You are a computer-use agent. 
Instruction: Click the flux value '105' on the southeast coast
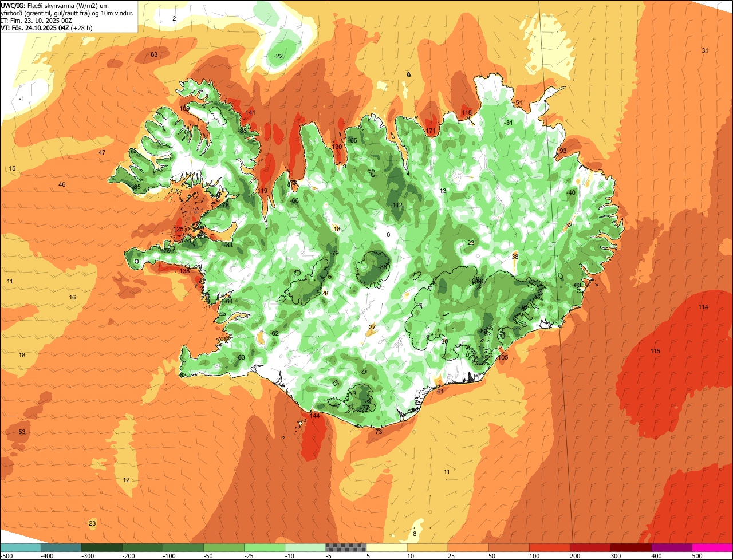coord(503,357)
